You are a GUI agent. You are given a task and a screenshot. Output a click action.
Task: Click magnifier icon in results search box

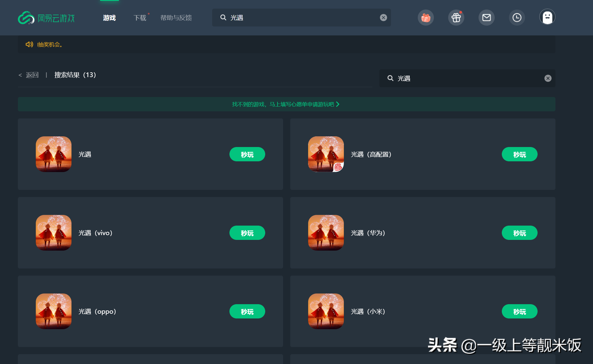(390, 78)
